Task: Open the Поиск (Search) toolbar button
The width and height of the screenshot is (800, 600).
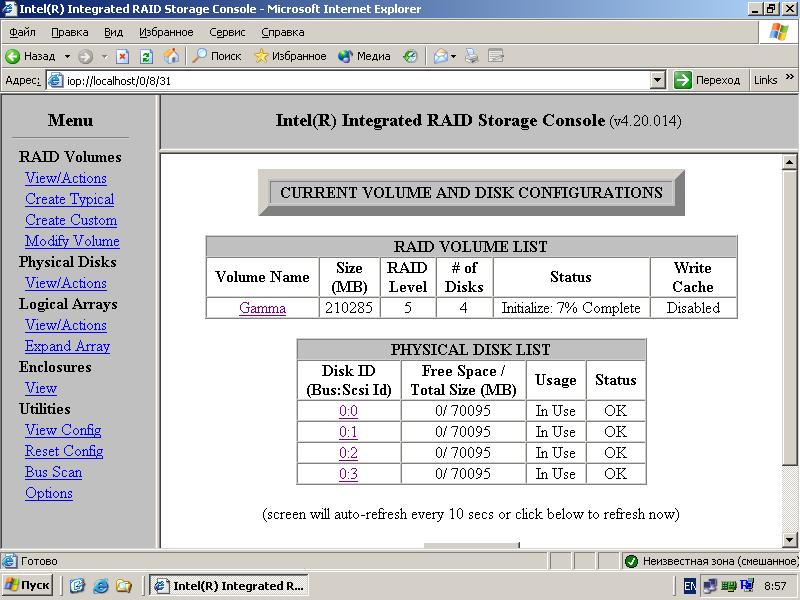Action: click(x=217, y=56)
